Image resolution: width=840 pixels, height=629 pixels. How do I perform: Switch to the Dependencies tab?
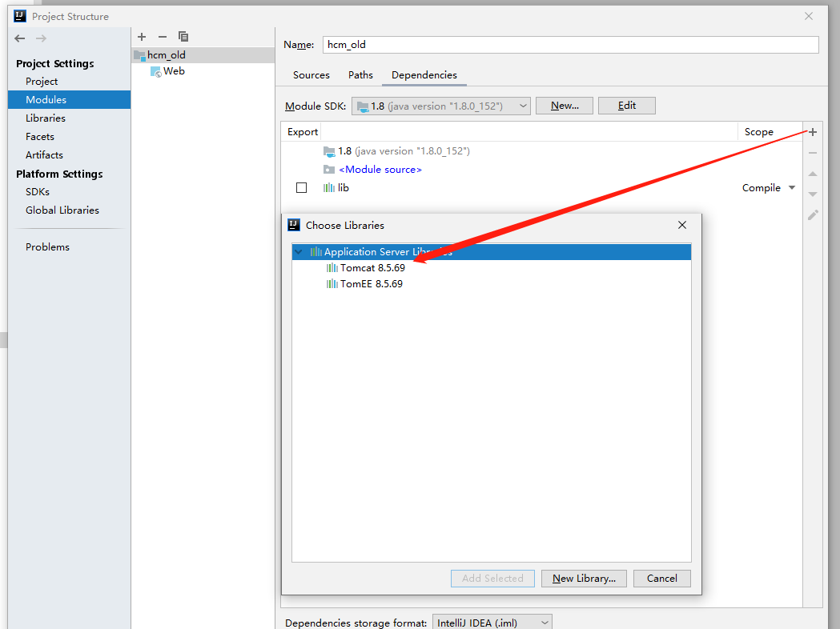[424, 75]
